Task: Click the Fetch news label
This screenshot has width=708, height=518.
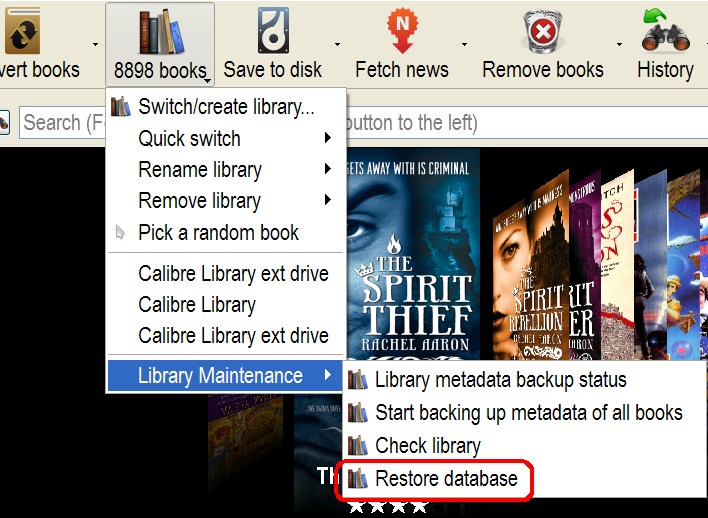Action: (x=402, y=70)
